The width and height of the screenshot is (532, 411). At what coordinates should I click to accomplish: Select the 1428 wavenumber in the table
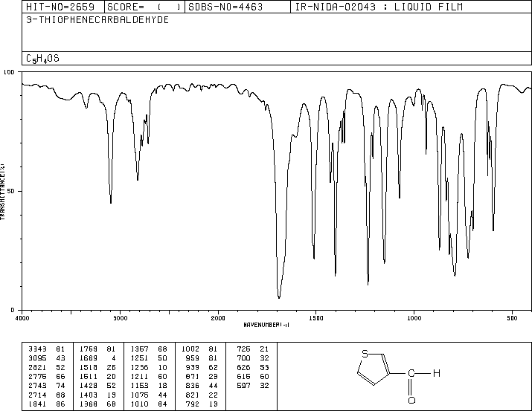pos(89,386)
